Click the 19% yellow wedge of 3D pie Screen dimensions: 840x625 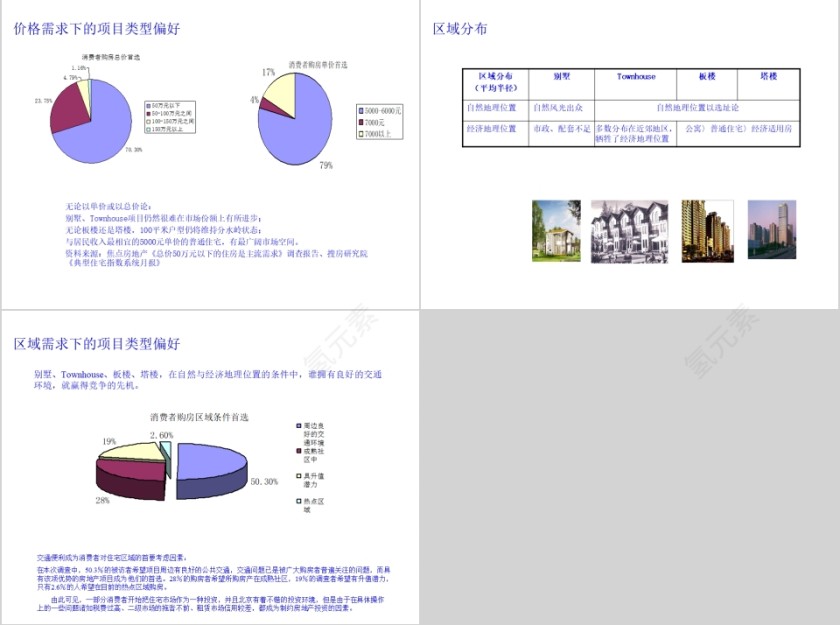coord(130,450)
